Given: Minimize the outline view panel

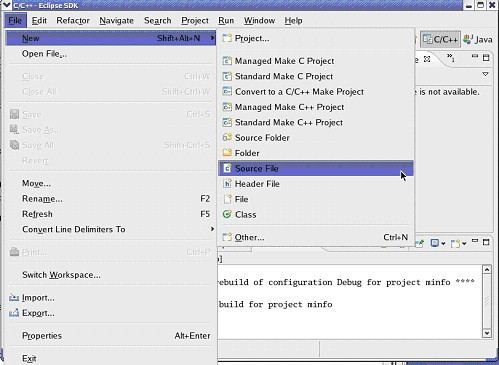Looking at the screenshot, I should tap(475, 57).
